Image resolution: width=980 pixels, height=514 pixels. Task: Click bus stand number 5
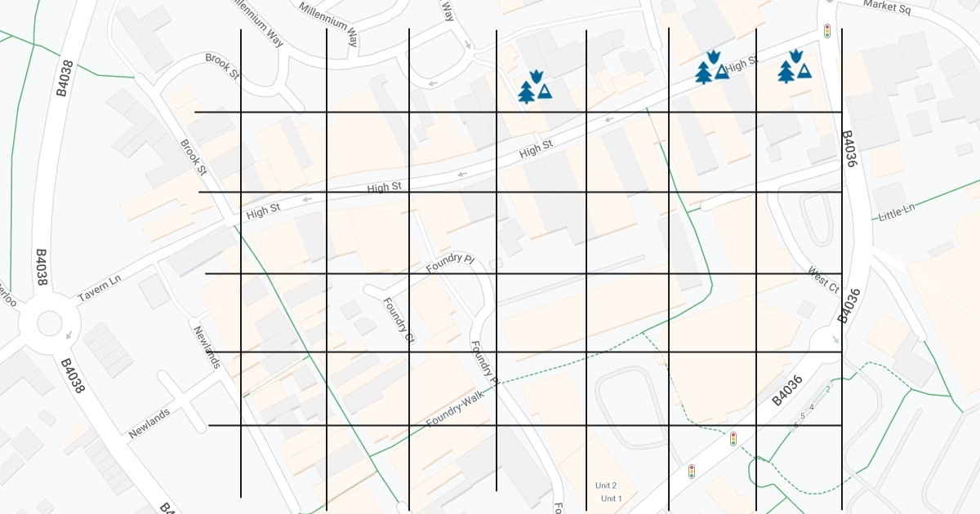(803, 416)
